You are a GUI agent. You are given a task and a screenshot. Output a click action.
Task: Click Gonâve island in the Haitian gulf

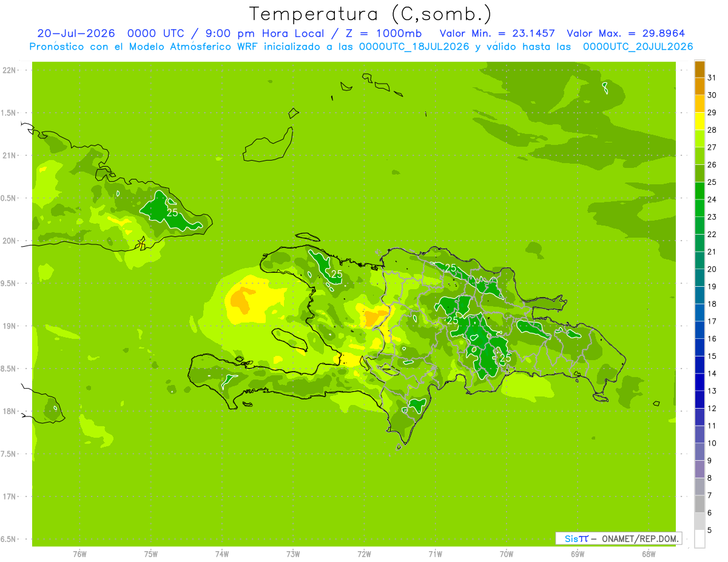click(291, 339)
